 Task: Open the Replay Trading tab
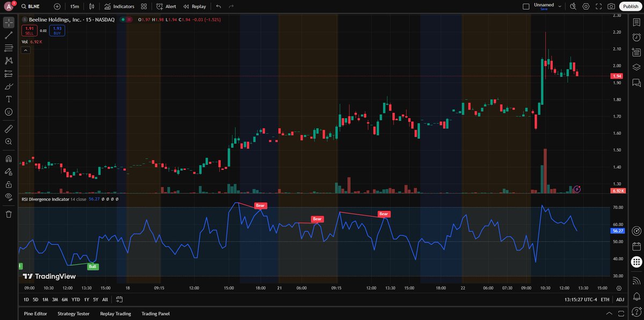pyautogui.click(x=115, y=314)
